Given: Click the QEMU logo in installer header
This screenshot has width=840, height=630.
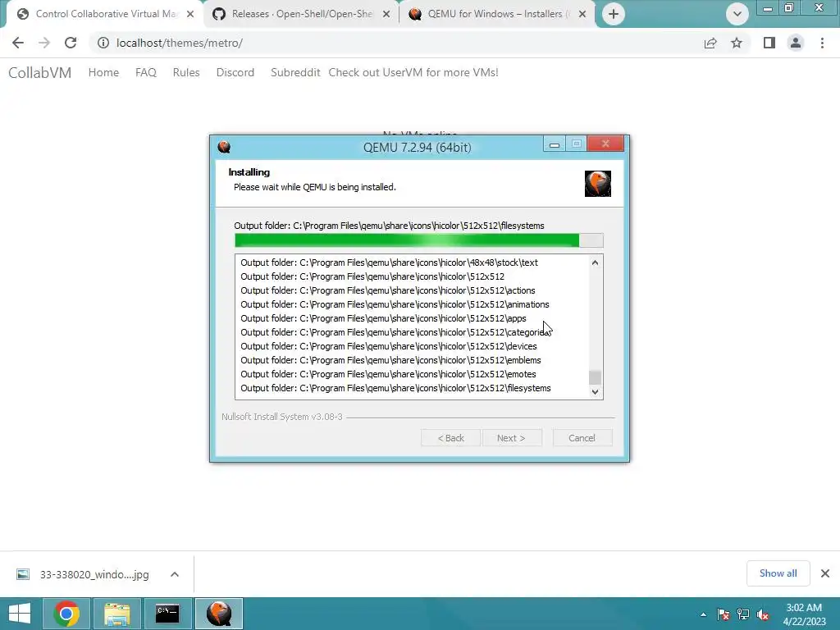Looking at the screenshot, I should [x=598, y=184].
